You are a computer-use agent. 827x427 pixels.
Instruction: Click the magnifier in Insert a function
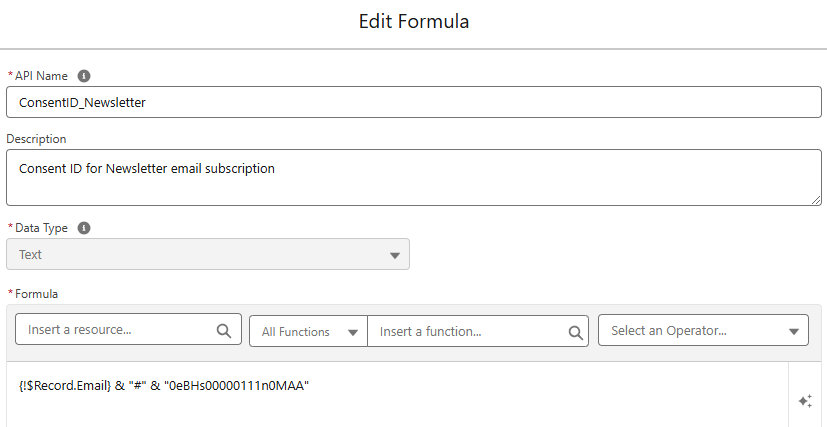576,332
